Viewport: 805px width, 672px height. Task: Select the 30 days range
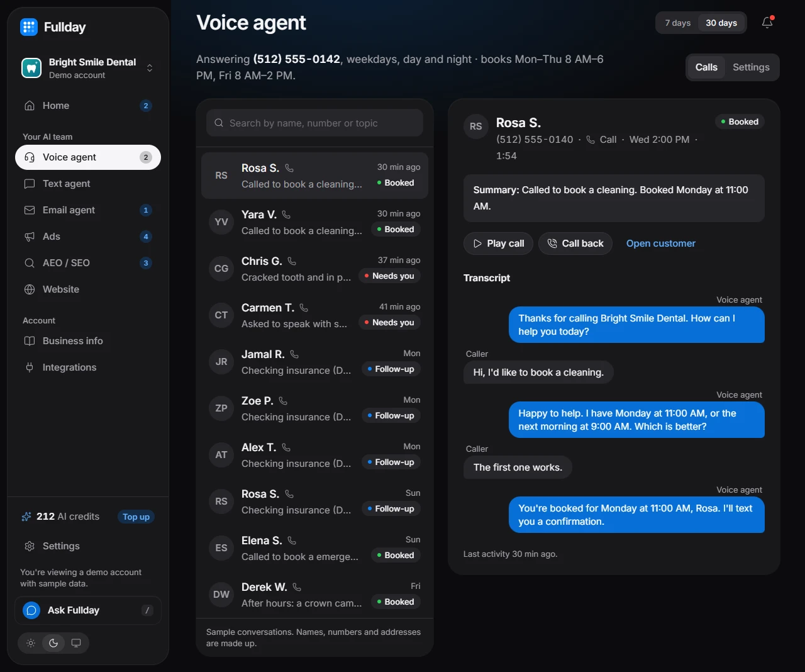(x=721, y=23)
